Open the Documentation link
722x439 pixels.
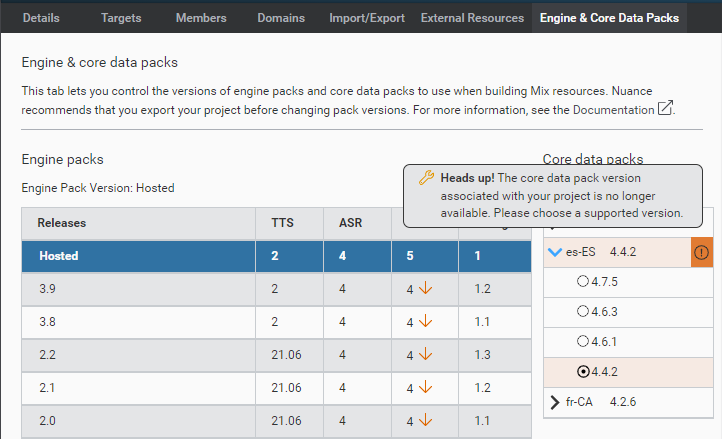(x=612, y=108)
